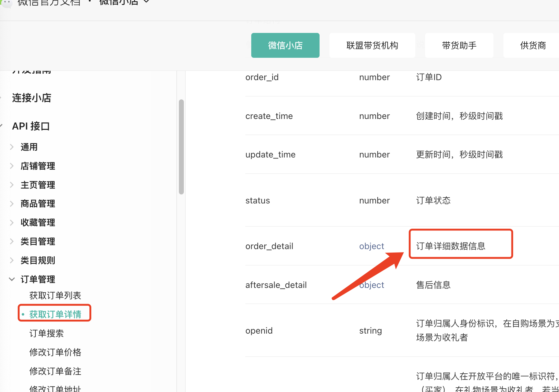Collapse the 订单管理 section chevron
559x392 pixels.
pyautogui.click(x=12, y=279)
